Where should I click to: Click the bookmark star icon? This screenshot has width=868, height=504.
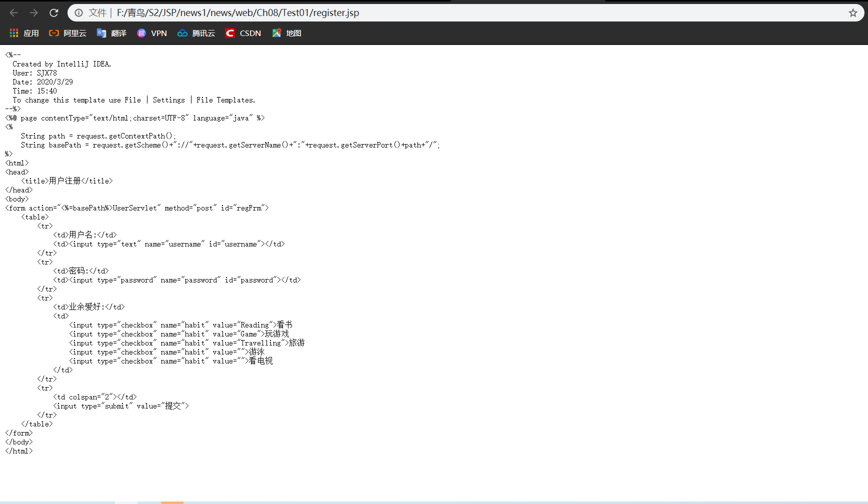(x=853, y=12)
